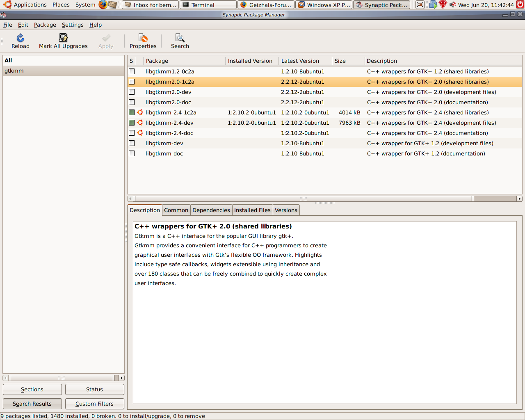Open Properties from the toolbar
The width and height of the screenshot is (525, 420).
pos(143,38)
